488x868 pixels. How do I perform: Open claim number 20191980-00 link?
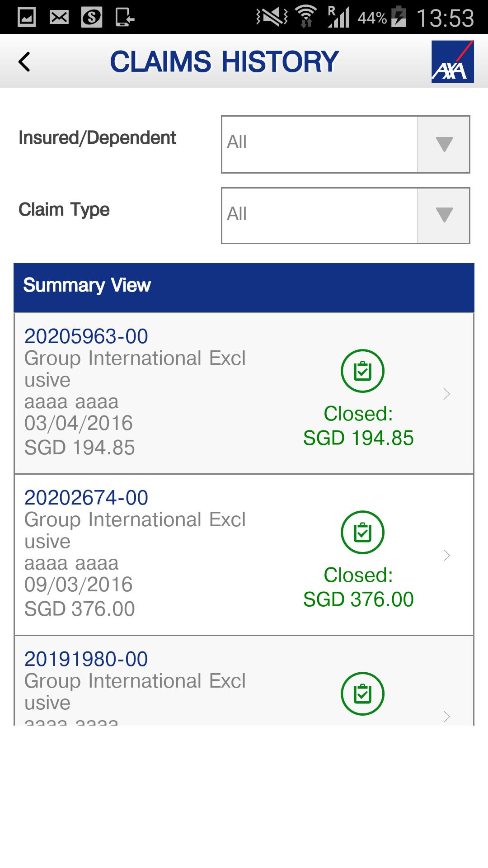point(86,659)
